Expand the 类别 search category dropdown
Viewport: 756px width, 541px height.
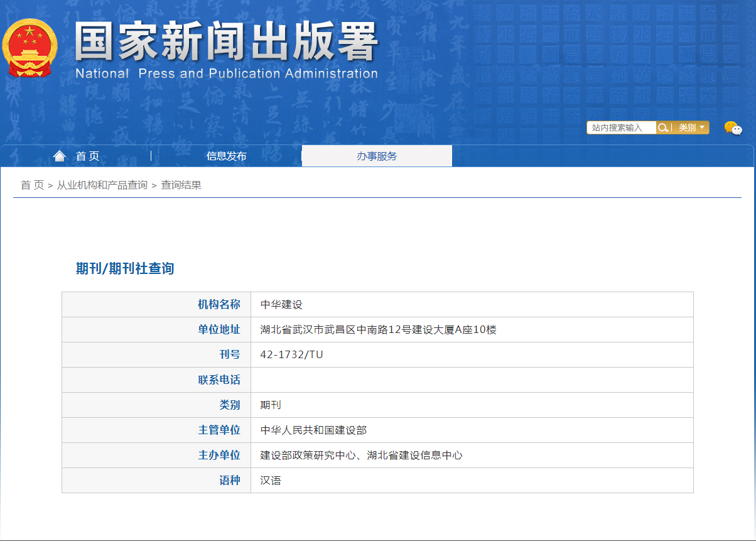(x=691, y=128)
